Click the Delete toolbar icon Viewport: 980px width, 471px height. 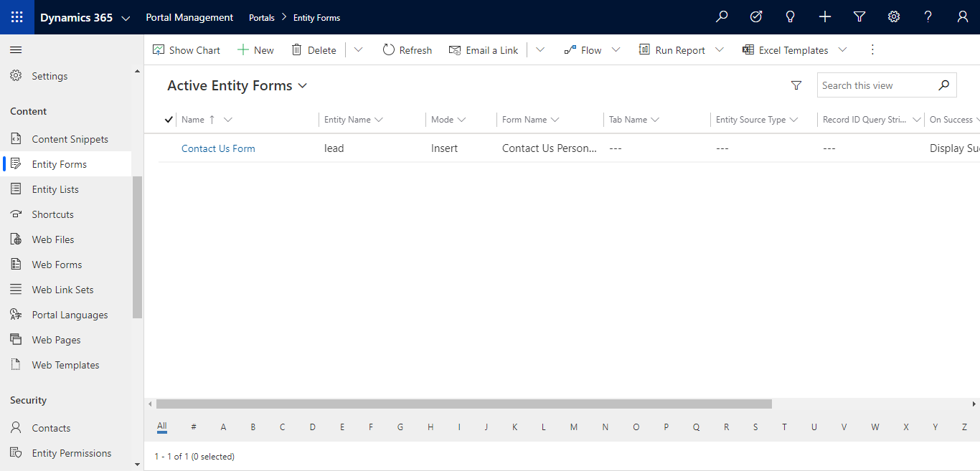tap(314, 49)
